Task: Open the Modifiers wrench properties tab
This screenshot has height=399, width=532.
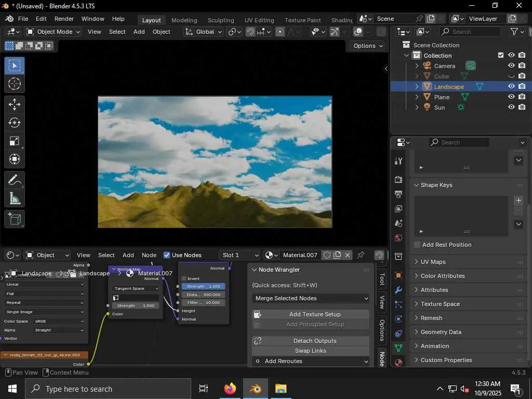Action: pos(398,290)
